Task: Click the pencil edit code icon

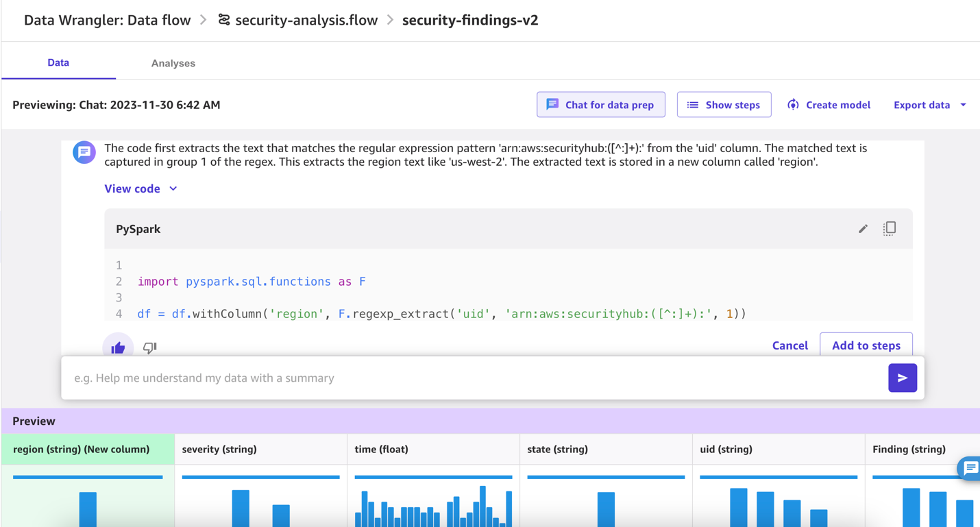Action: [x=863, y=229]
